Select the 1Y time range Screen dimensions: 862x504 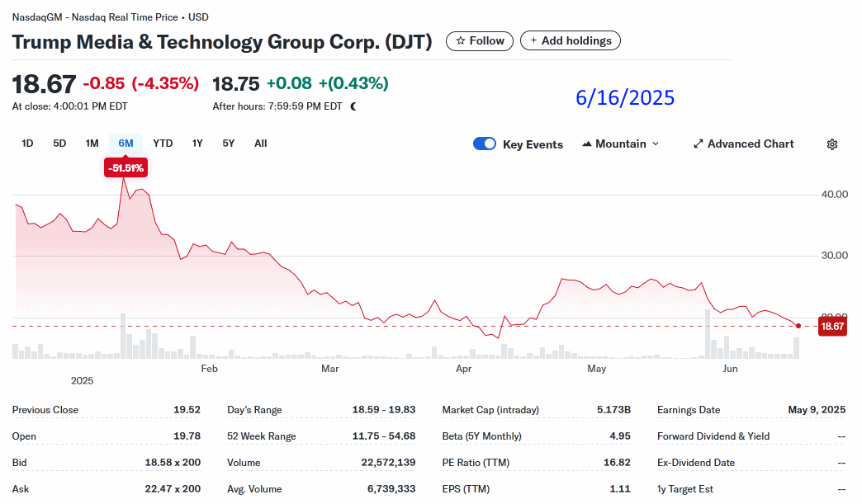(197, 144)
